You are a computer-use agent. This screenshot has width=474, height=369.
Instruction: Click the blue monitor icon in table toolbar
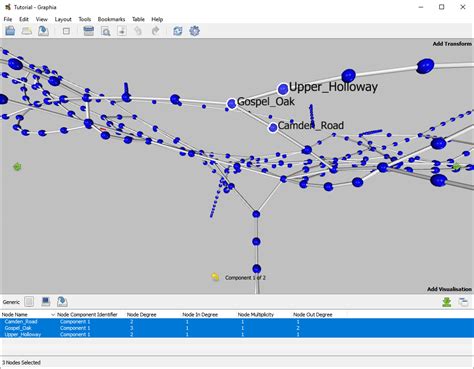46,302
